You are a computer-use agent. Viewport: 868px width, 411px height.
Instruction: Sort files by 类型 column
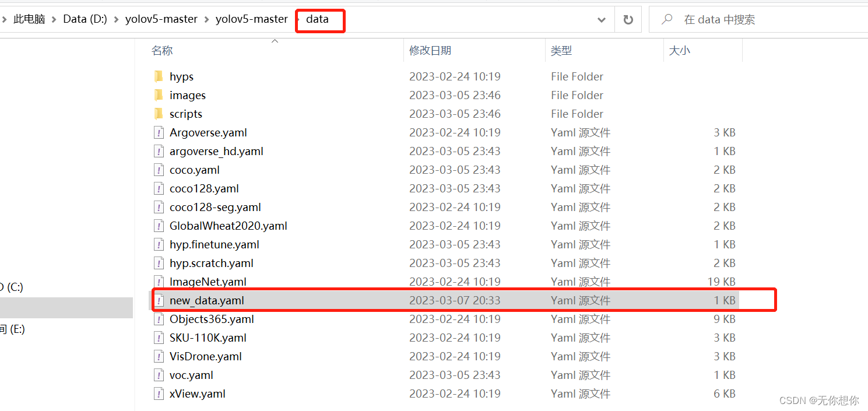click(561, 51)
